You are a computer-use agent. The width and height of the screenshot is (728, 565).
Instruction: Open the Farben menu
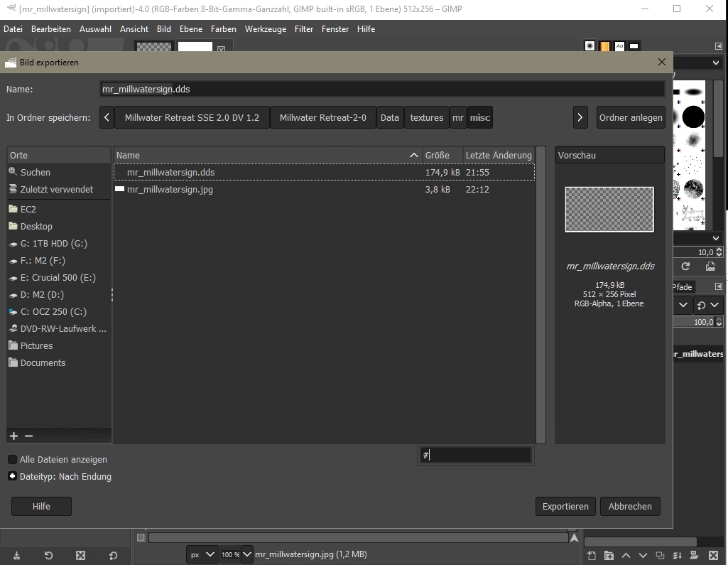[223, 29]
